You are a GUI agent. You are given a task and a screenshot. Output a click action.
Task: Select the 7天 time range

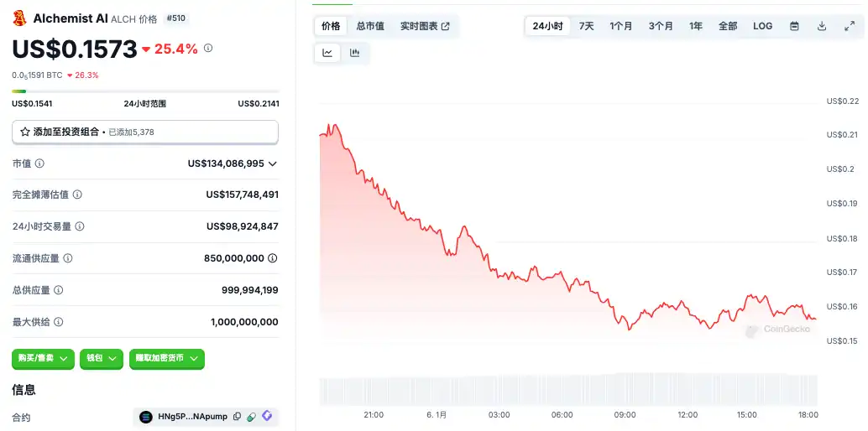click(x=586, y=26)
